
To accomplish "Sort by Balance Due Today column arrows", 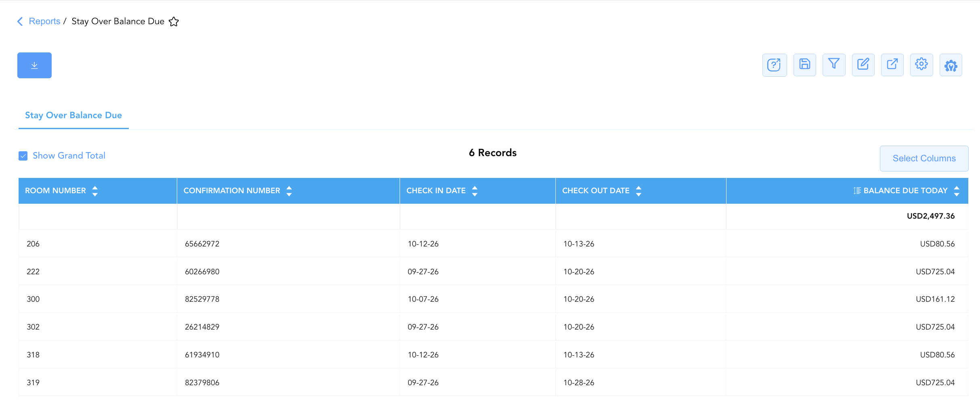I will click(x=957, y=191).
